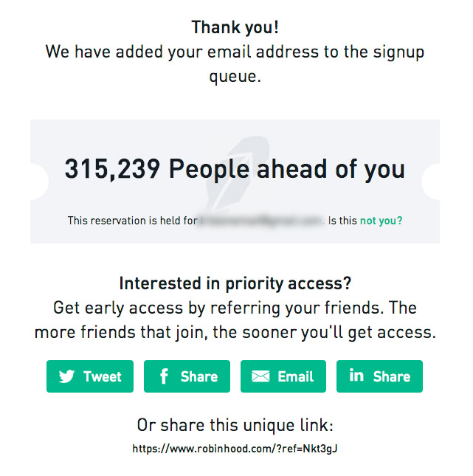Viewport: 473px width, 476px height.
Task: Open the green 'not you?' link
Action: coord(381,221)
